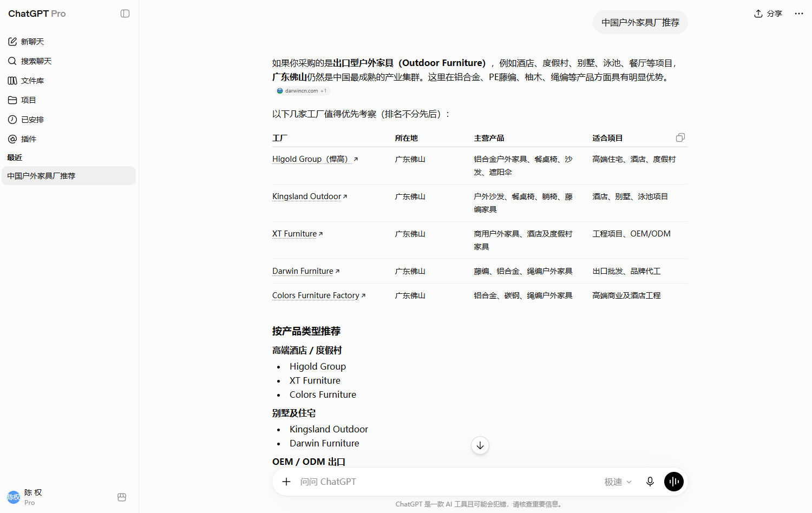Click the 所在地 column header
This screenshot has height=513, width=812.
[x=407, y=138]
